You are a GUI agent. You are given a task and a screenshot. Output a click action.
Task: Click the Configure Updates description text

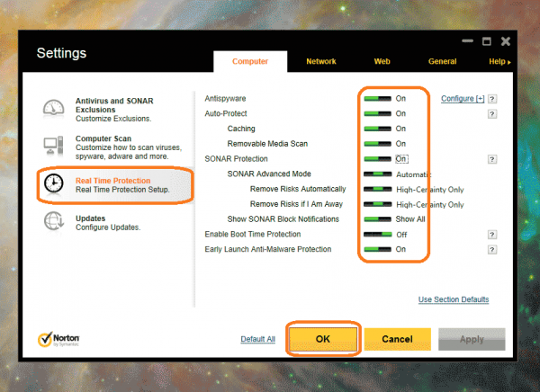[108, 227]
